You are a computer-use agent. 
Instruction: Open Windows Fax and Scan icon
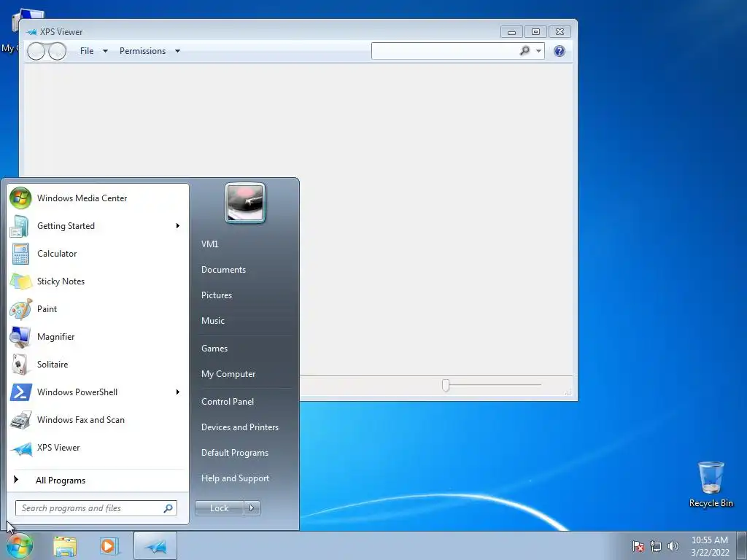(x=21, y=420)
